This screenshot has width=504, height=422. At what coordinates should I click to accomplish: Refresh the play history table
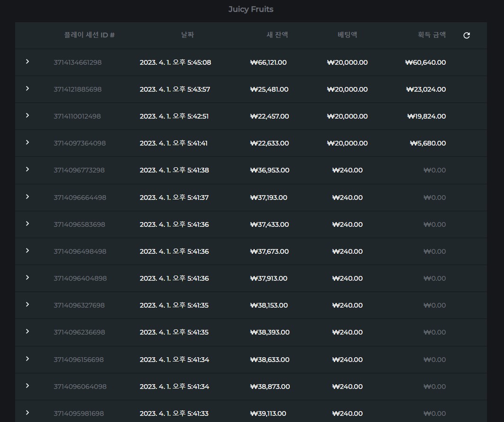pos(467,35)
